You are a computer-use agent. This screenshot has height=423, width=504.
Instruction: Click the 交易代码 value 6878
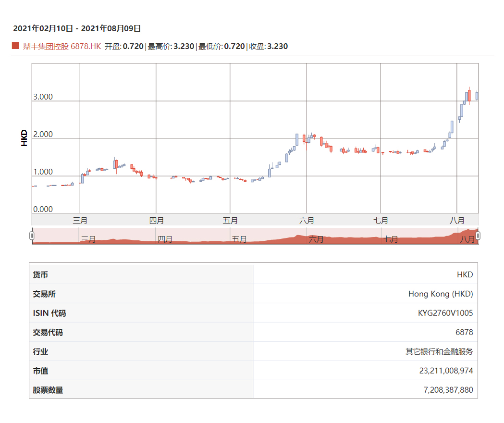(464, 332)
